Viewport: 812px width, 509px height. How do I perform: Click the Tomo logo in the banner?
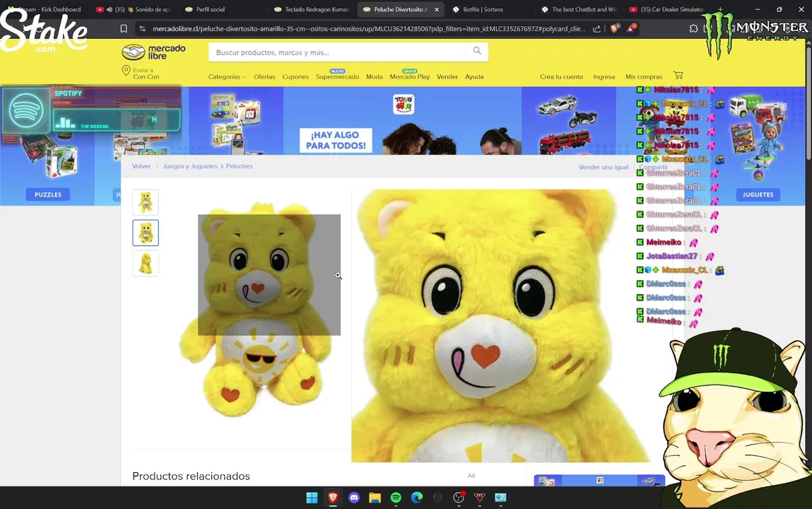[x=404, y=104]
